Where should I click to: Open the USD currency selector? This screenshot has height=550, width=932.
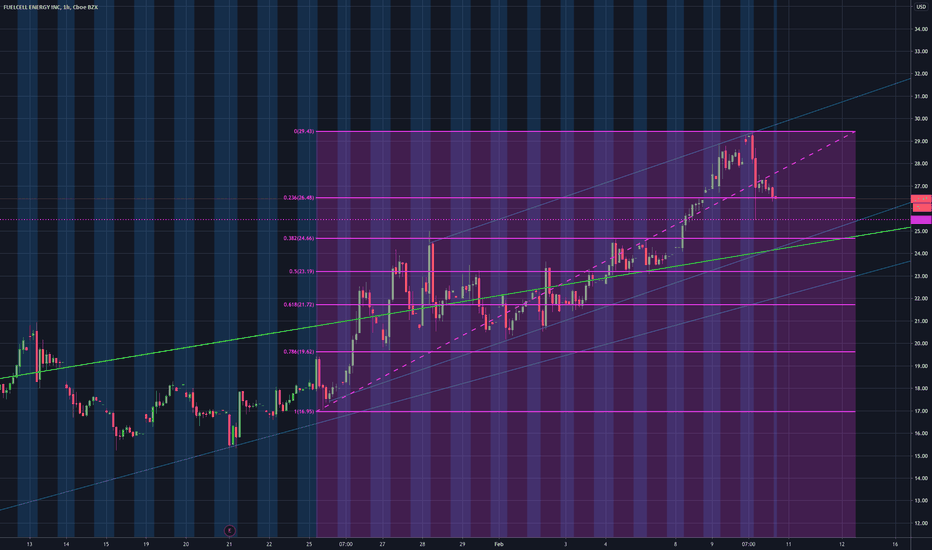(x=921, y=7)
